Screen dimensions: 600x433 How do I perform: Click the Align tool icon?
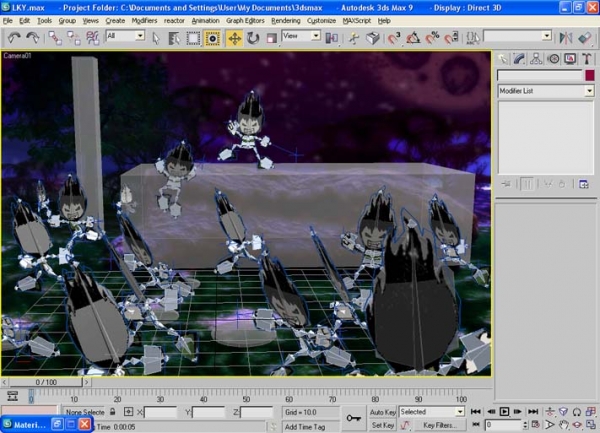pyautogui.click(x=585, y=38)
